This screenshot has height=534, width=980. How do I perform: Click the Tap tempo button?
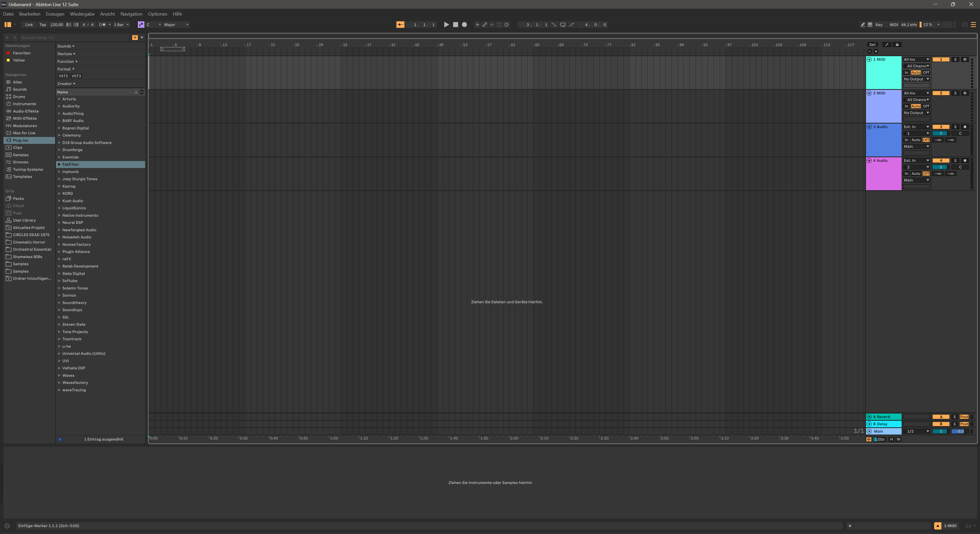(43, 25)
